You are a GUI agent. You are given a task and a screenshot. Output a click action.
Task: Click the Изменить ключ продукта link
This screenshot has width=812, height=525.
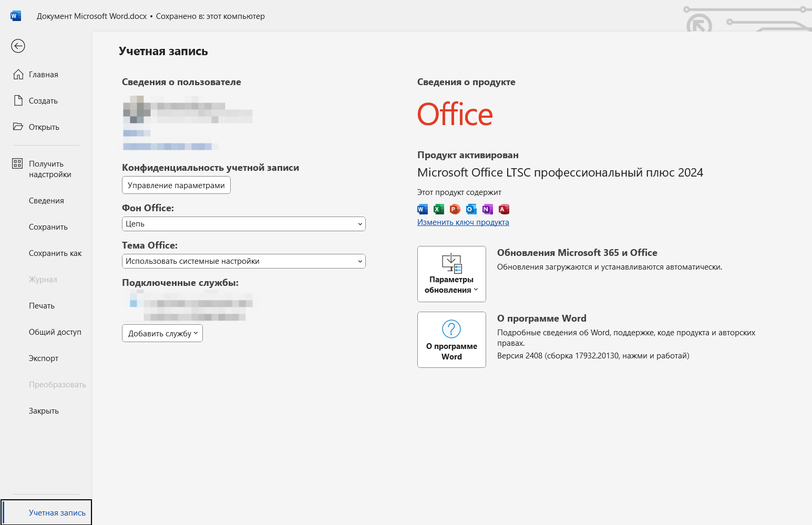pyautogui.click(x=463, y=222)
